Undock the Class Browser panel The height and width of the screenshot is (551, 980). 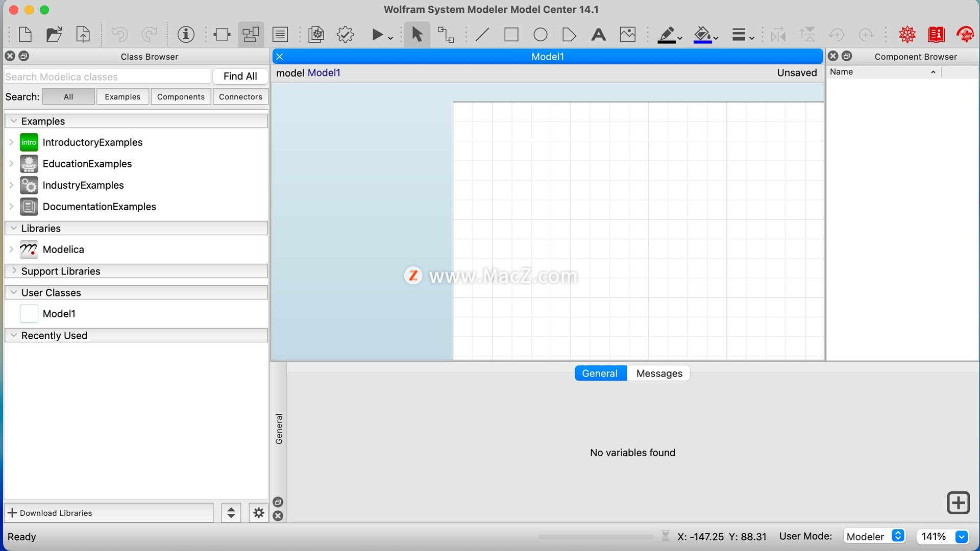24,56
